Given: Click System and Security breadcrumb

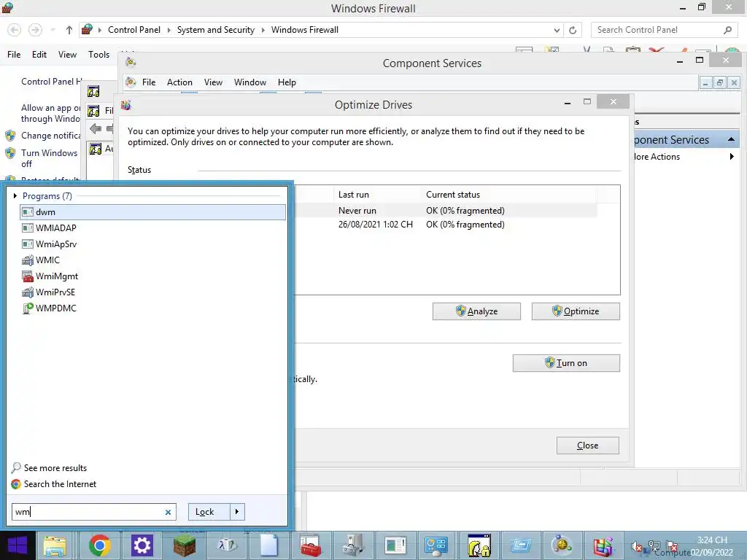Looking at the screenshot, I should point(216,30).
